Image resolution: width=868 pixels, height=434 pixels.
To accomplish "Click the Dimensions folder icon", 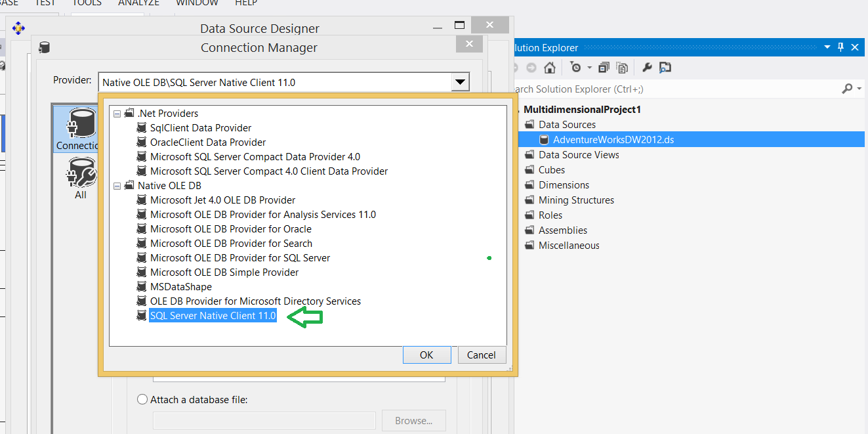I will click(530, 184).
